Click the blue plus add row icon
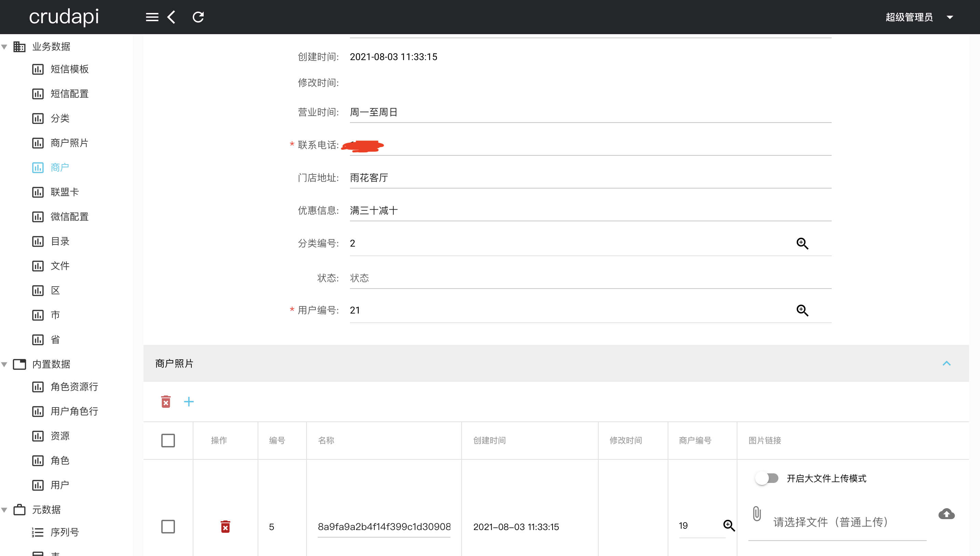The image size is (980, 556). [x=189, y=402]
